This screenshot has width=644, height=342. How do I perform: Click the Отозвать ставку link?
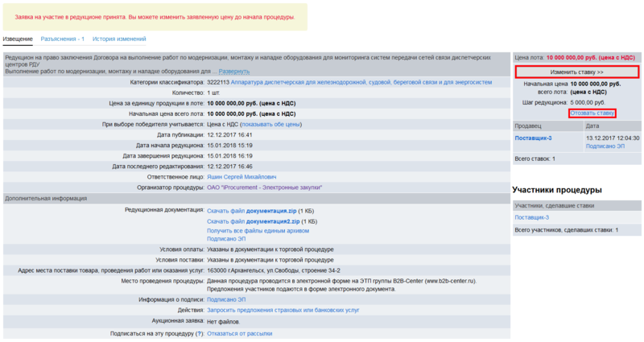click(592, 113)
